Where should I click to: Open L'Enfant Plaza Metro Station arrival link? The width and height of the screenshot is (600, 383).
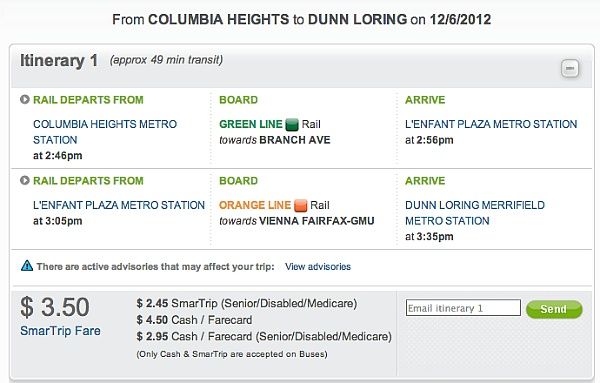tap(491, 124)
